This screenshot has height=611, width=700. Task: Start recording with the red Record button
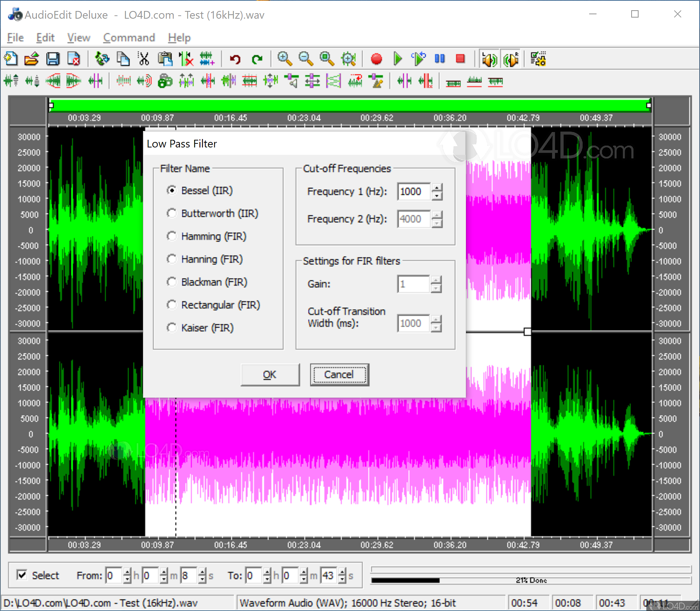[x=376, y=59]
